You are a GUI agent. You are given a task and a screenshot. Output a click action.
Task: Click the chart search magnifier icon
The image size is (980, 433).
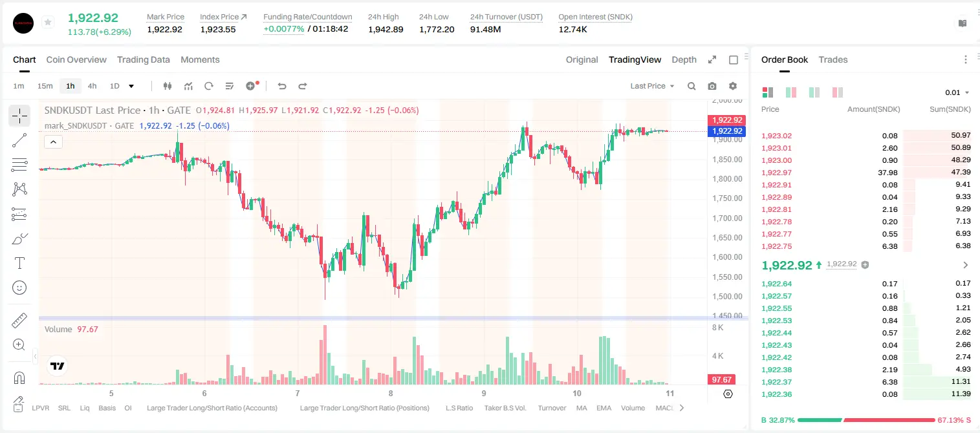pos(691,86)
